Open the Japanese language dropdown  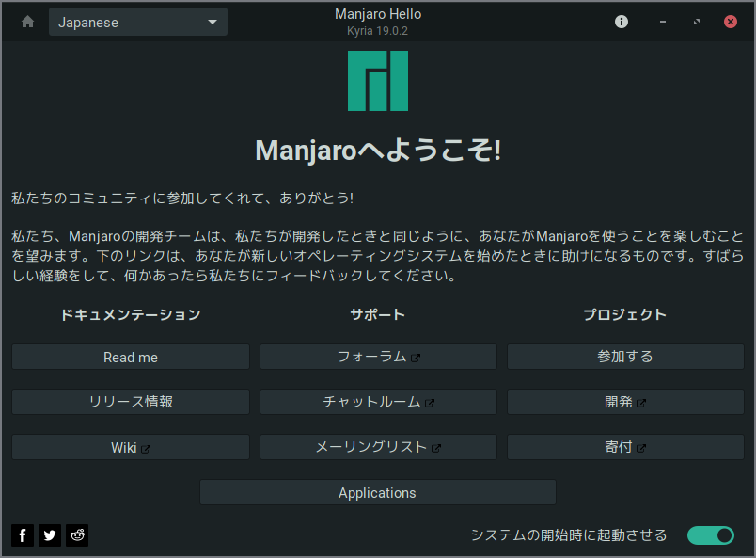coord(138,23)
